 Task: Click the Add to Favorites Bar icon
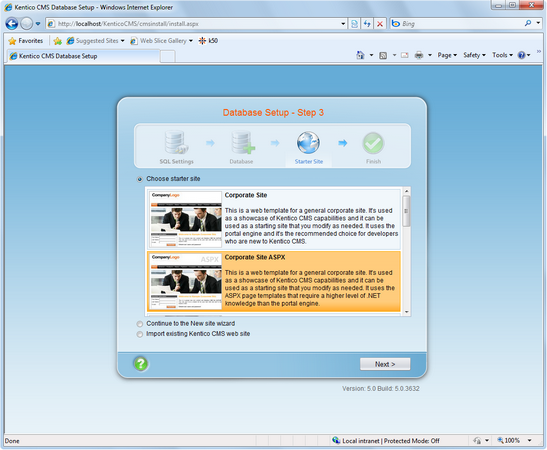(x=58, y=41)
